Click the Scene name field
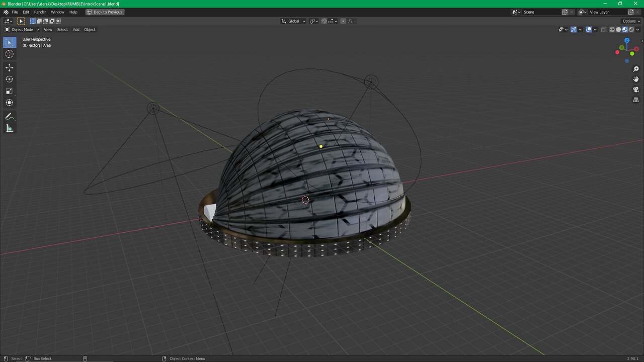This screenshot has height=362, width=644. pos(541,12)
